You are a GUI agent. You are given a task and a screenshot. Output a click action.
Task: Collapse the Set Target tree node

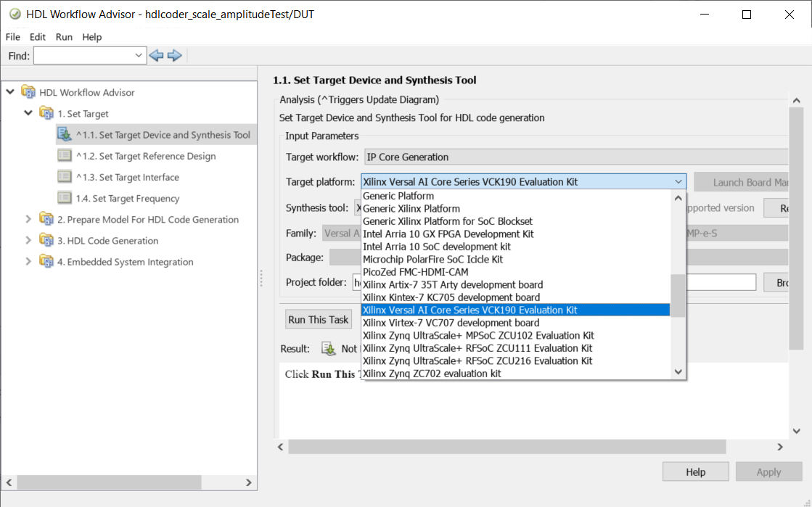click(x=28, y=113)
